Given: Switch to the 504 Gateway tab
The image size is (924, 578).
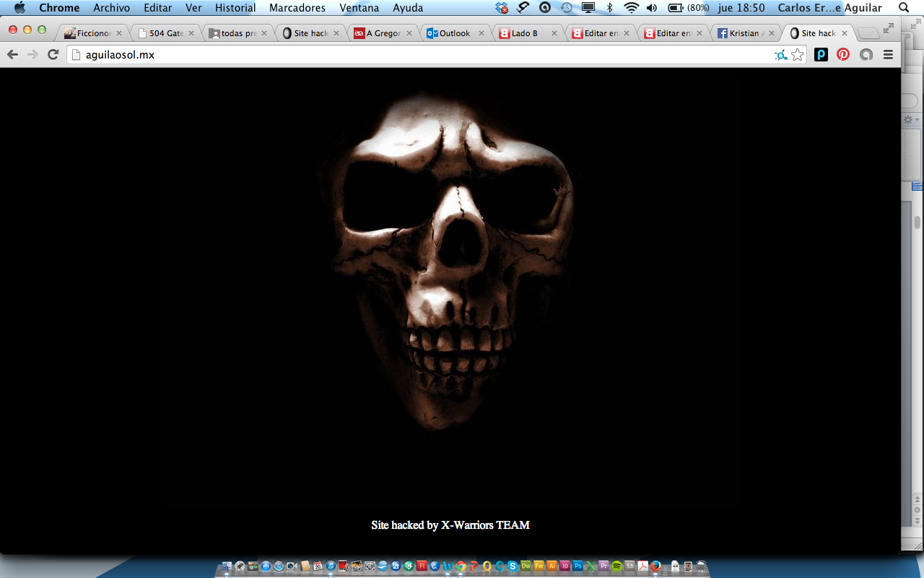Looking at the screenshot, I should 165,33.
